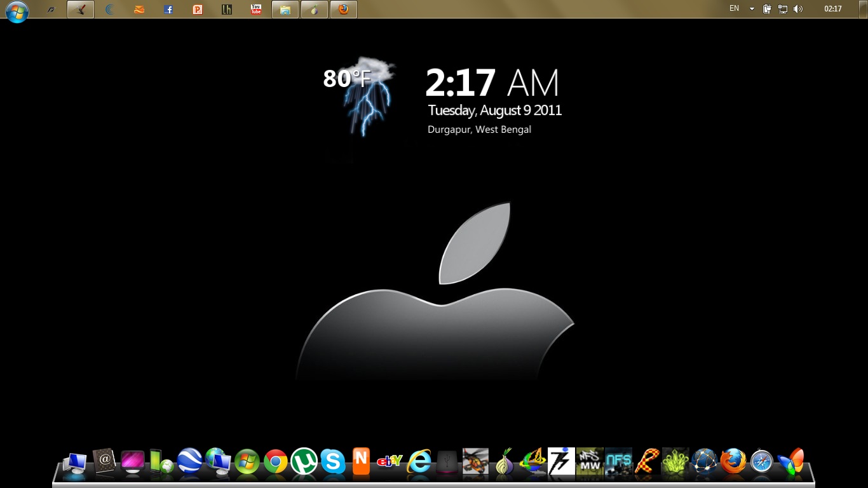
Task: Open the checkered ribbon dock icon
Action: [647, 461]
